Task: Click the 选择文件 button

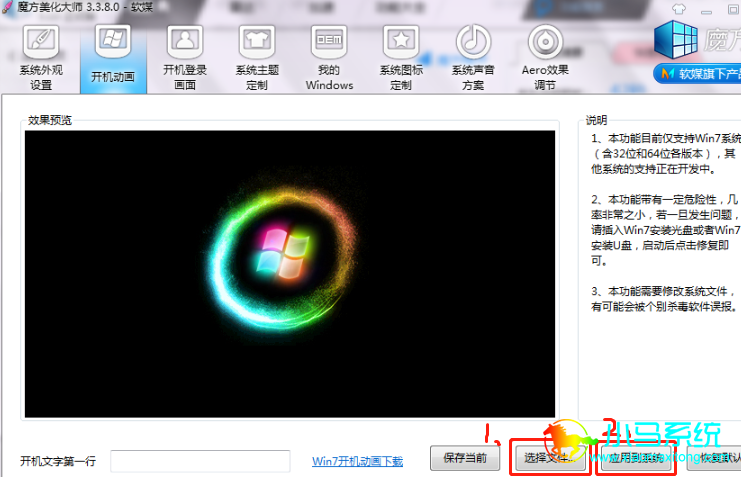Action: pos(550,458)
